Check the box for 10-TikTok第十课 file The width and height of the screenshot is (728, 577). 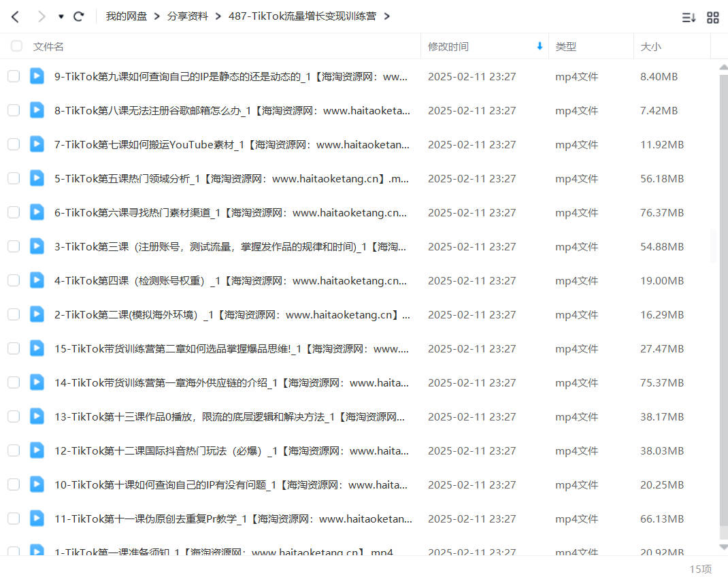(14, 484)
